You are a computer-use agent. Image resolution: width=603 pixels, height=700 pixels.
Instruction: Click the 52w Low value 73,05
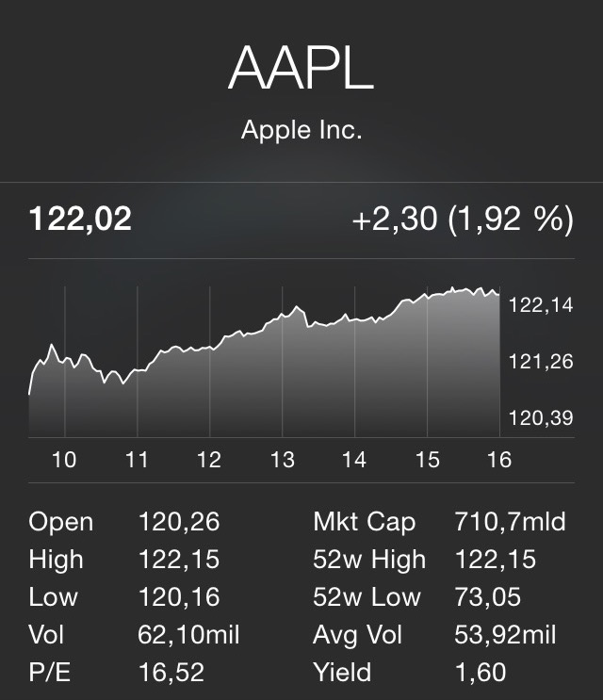[x=485, y=597]
